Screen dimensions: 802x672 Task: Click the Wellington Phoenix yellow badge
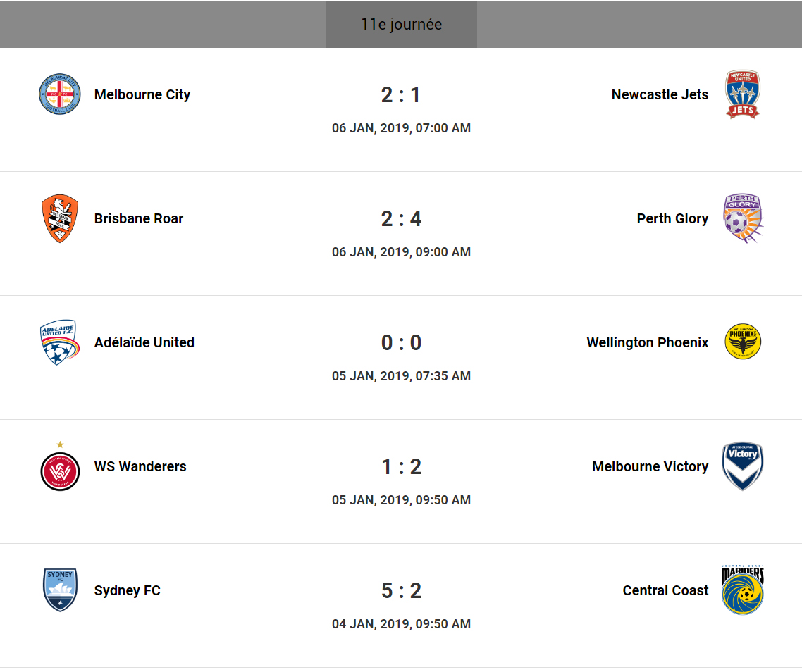[743, 342]
